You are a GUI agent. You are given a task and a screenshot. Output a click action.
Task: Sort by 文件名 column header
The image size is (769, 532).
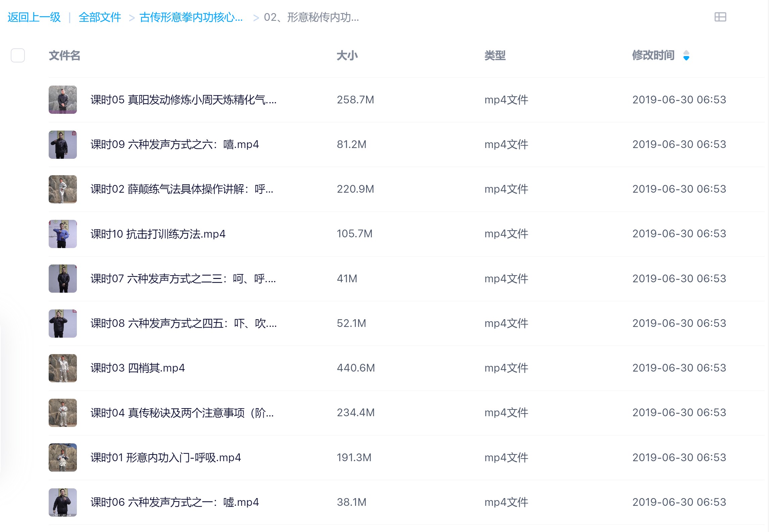pos(64,55)
